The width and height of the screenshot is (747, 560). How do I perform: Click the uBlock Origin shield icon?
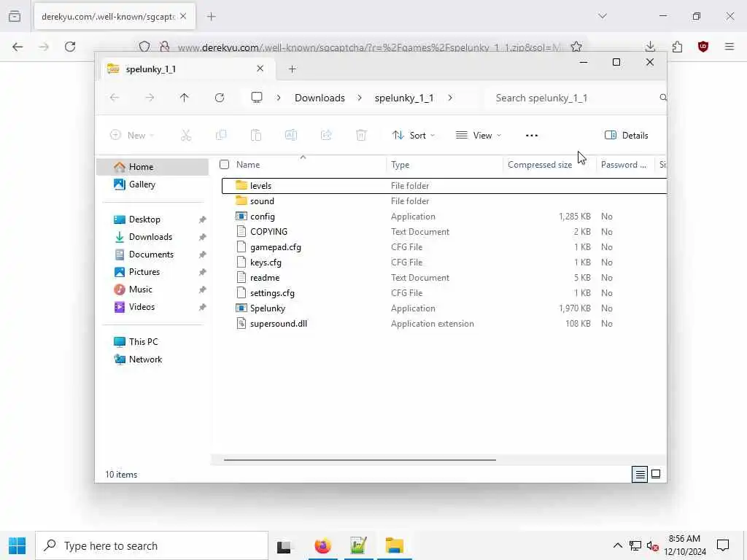point(703,47)
